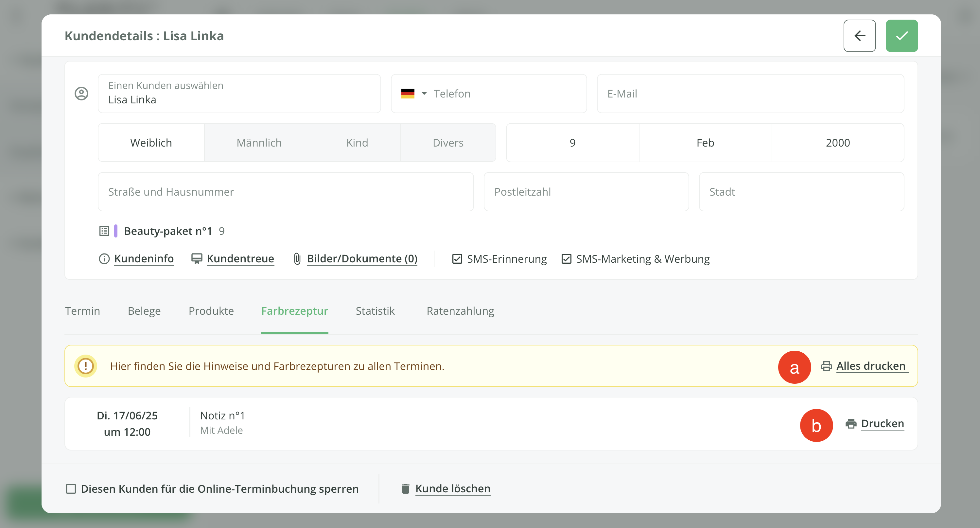Click the customer profile avatar icon
This screenshot has width=980, height=528.
81,94
